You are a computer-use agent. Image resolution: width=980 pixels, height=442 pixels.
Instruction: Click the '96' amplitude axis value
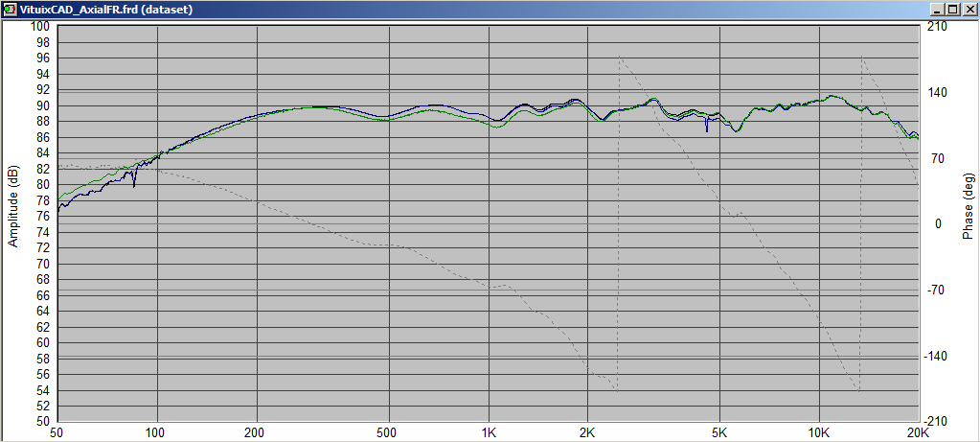pos(42,58)
